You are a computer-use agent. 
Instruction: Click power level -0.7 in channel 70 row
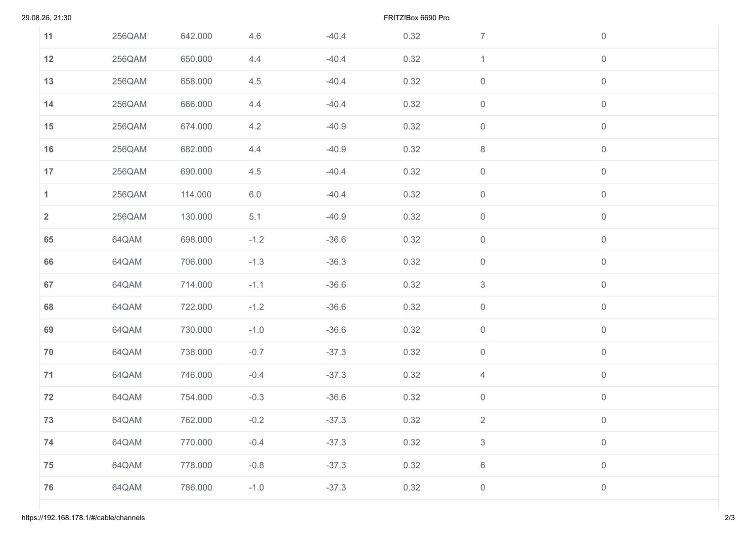tap(256, 352)
